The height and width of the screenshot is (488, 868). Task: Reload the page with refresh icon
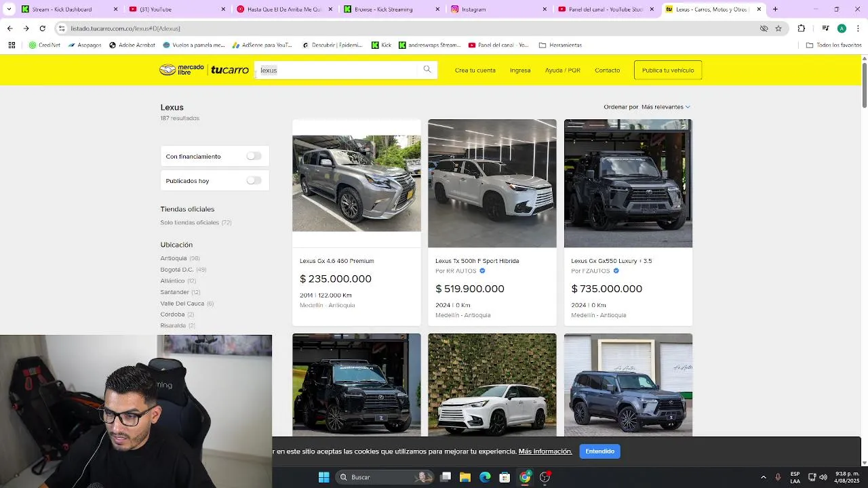(x=42, y=28)
